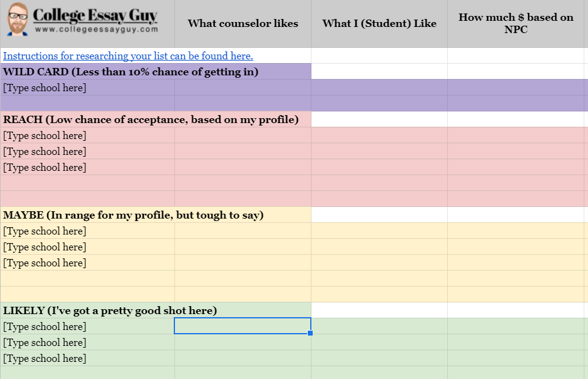This screenshot has height=379, width=588.
Task: Select the 'How much $ based on NPC' header
Action: point(516,23)
